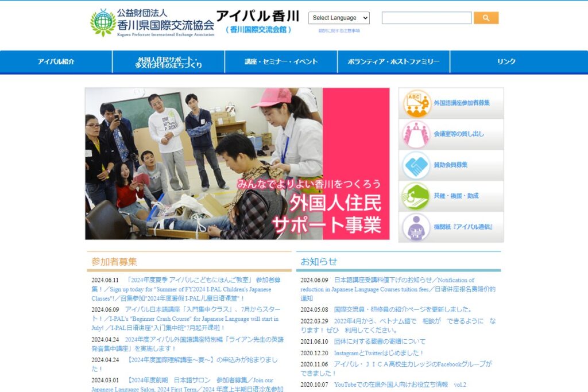Expand the Select Language dropdown
Screen dimensions: 588x392
(339, 18)
